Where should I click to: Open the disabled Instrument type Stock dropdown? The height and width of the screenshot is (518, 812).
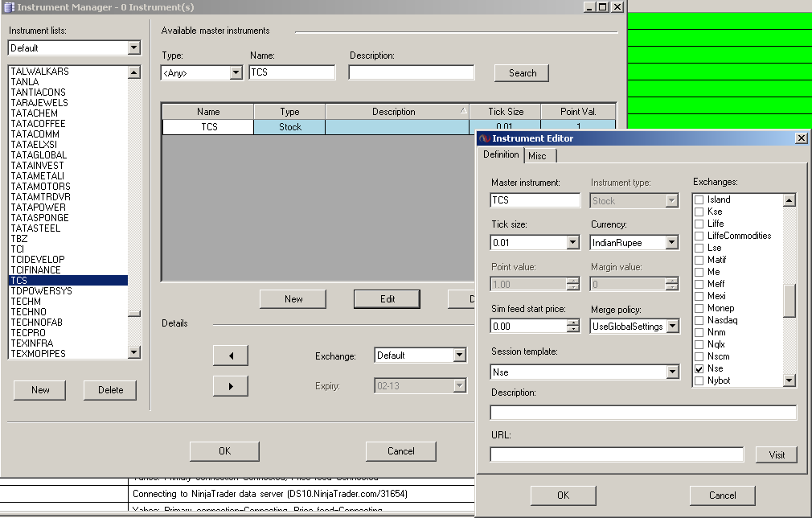[671, 200]
